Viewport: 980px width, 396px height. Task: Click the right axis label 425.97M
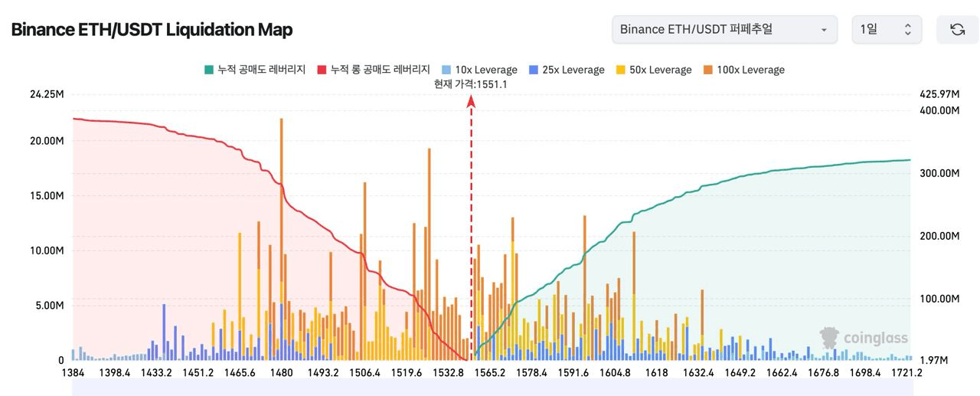tap(939, 94)
